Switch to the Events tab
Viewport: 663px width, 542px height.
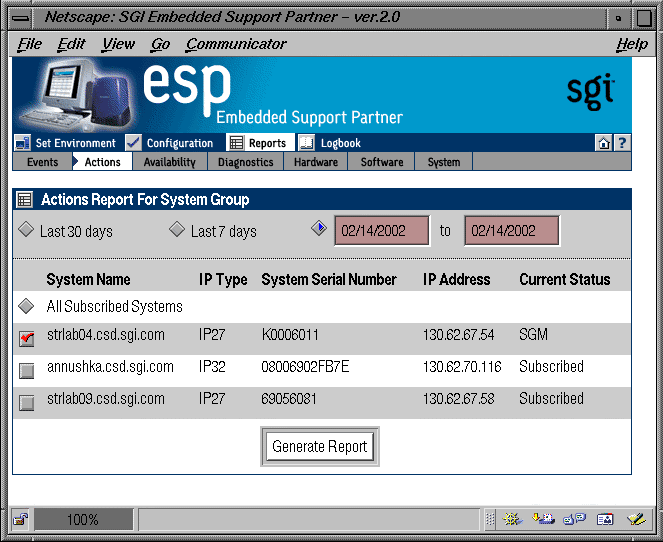[42, 162]
